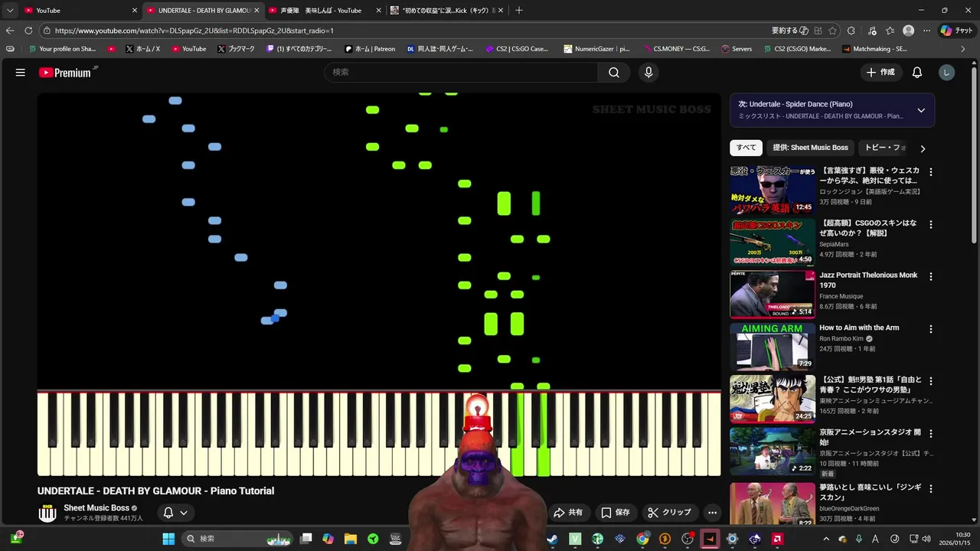This screenshot has height=551, width=980.
Task: Show more filter chips arrow
Action: point(923,148)
